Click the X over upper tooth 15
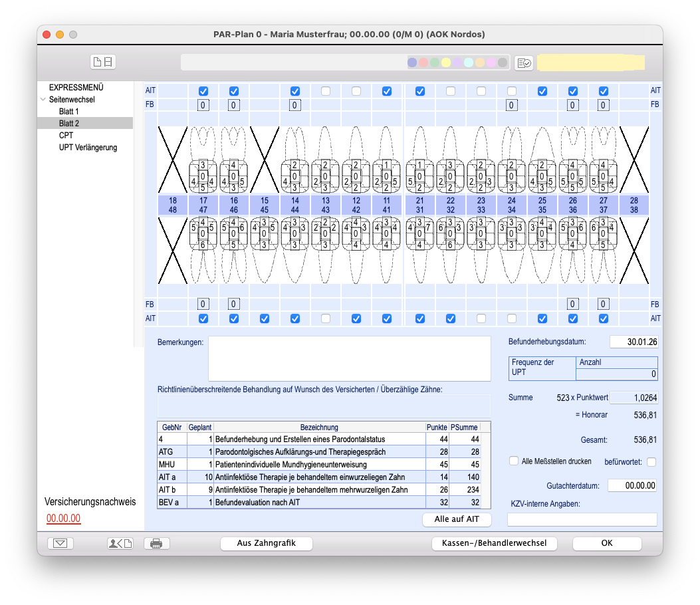The height and width of the screenshot is (605, 700). 265,160
